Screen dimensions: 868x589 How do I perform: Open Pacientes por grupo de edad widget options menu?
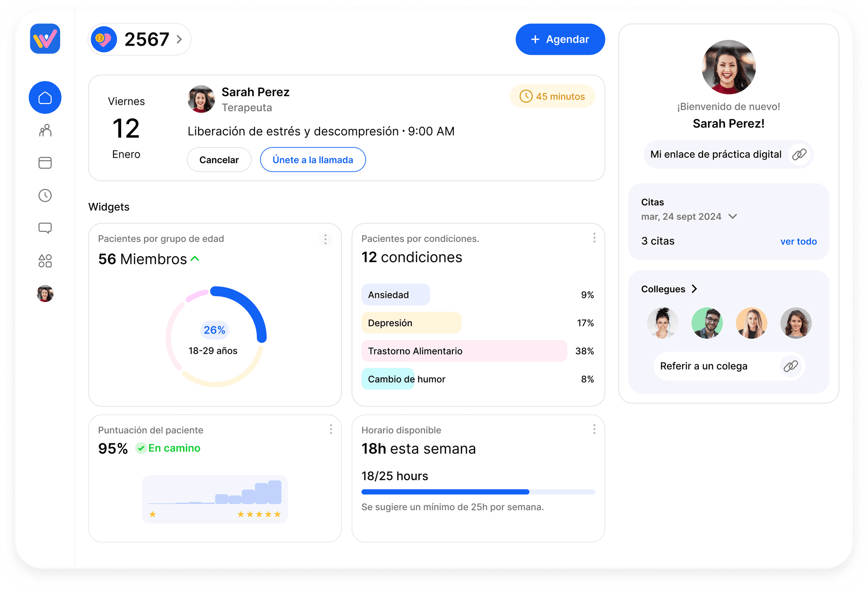[325, 239]
